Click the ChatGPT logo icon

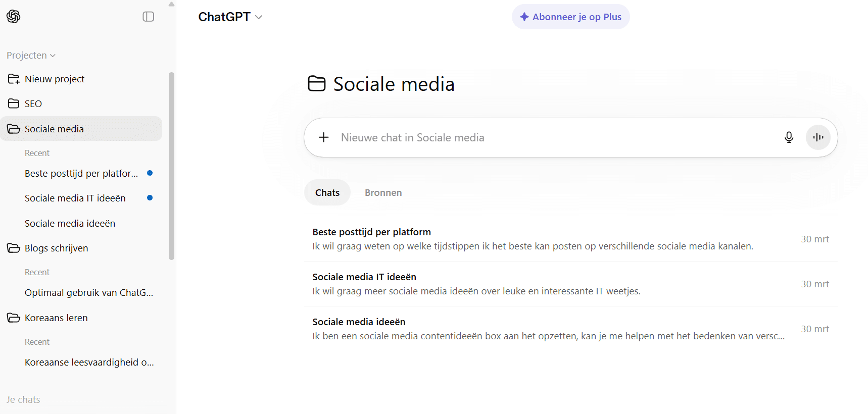point(14,17)
